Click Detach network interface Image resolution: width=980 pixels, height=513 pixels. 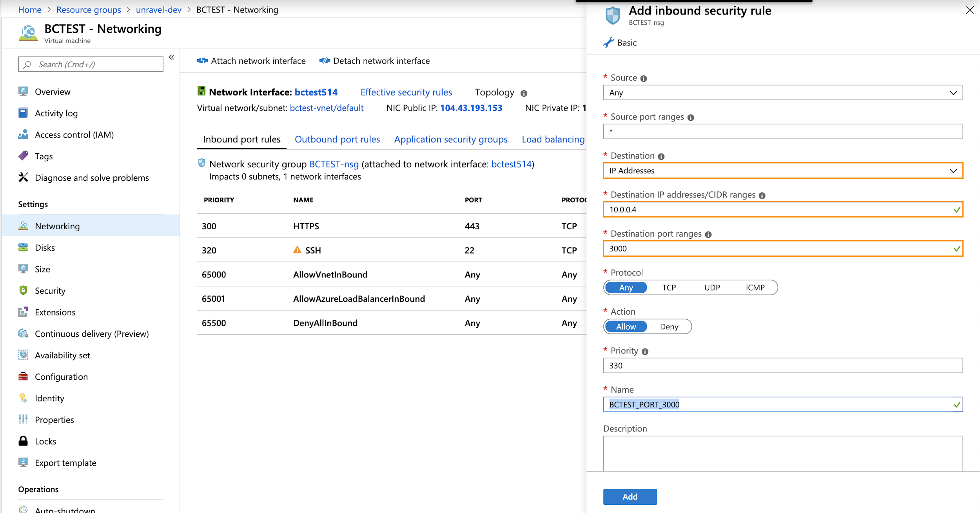tap(375, 61)
